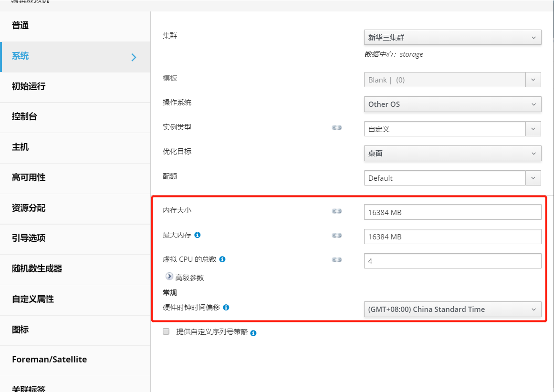Go to the 引导选项 sidebar tab
The height and width of the screenshot is (392, 554).
[x=29, y=238]
